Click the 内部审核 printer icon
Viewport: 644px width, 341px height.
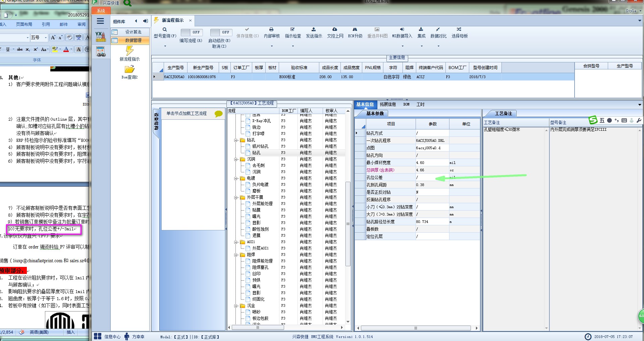tap(271, 30)
